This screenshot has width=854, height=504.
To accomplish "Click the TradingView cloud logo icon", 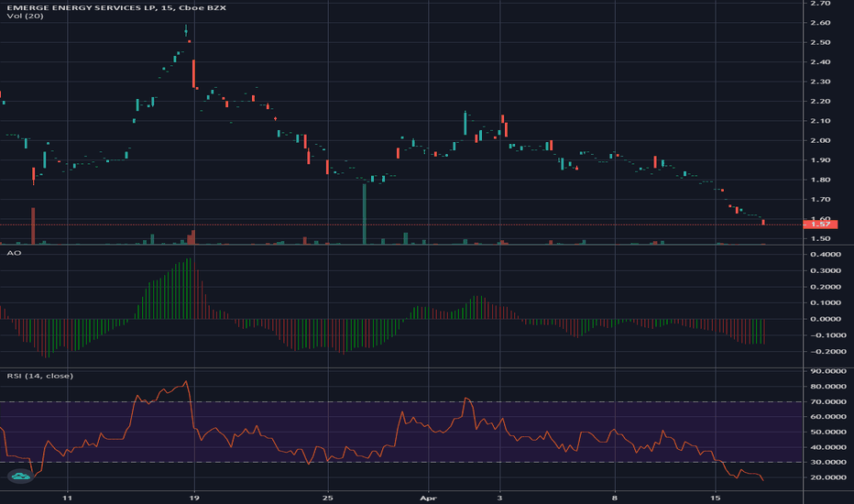I will pos(21,477).
